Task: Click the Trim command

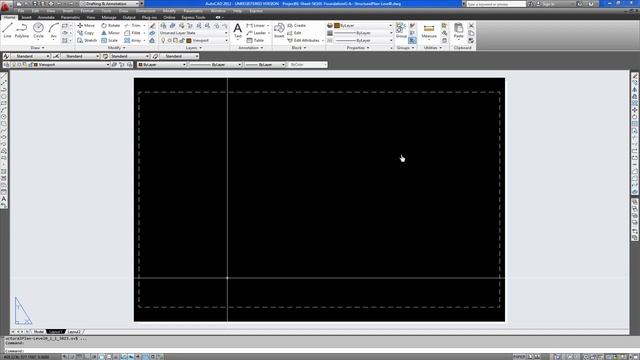Action: 133,25
